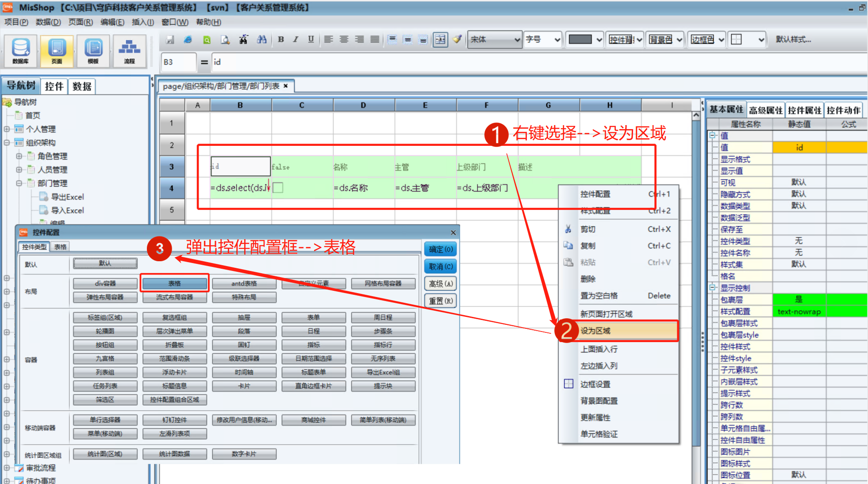Toggle the italic formatting button
This screenshot has height=484, width=868.
tap(296, 40)
